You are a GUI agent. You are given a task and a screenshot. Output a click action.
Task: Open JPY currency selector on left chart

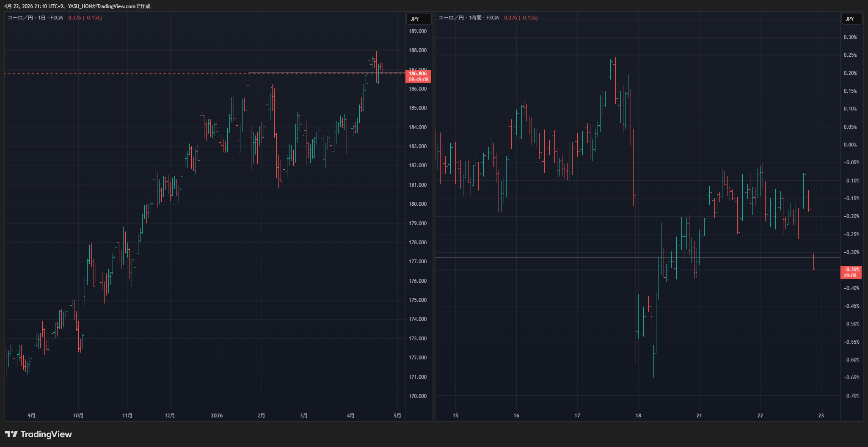pyautogui.click(x=419, y=19)
